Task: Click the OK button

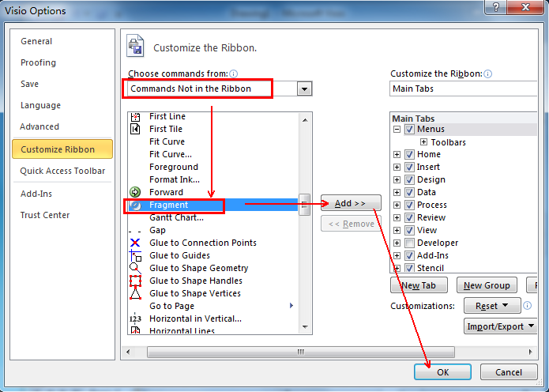Action: click(442, 372)
